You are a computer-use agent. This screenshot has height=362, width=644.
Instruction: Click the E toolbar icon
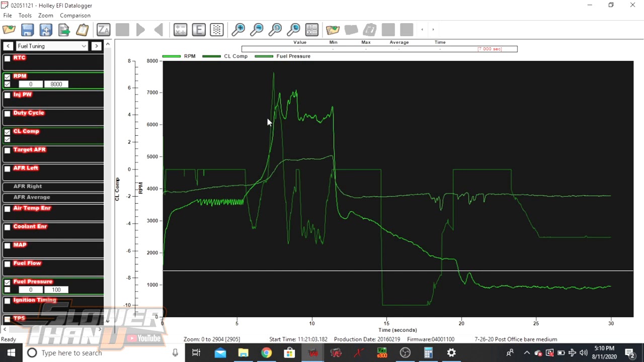point(199,30)
